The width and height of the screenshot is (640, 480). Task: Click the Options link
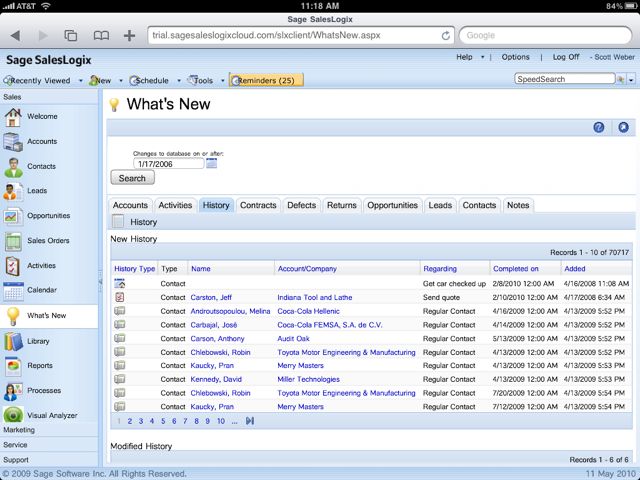pos(515,57)
